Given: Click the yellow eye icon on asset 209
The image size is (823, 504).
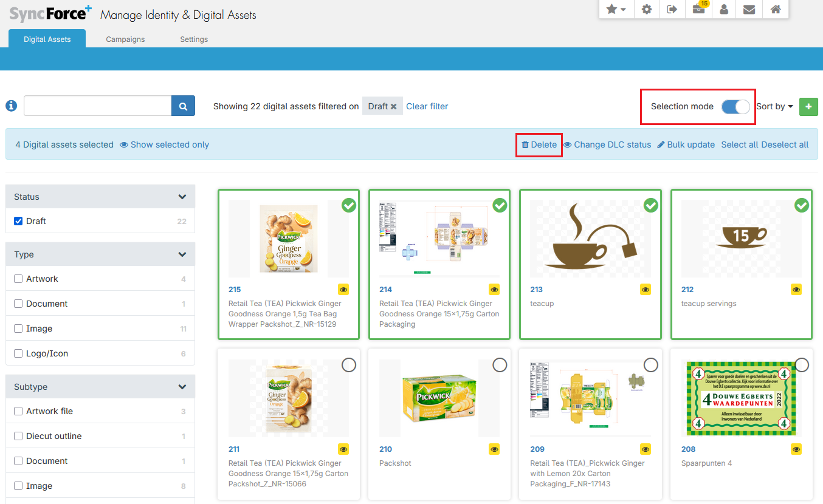Looking at the screenshot, I should coord(646,449).
